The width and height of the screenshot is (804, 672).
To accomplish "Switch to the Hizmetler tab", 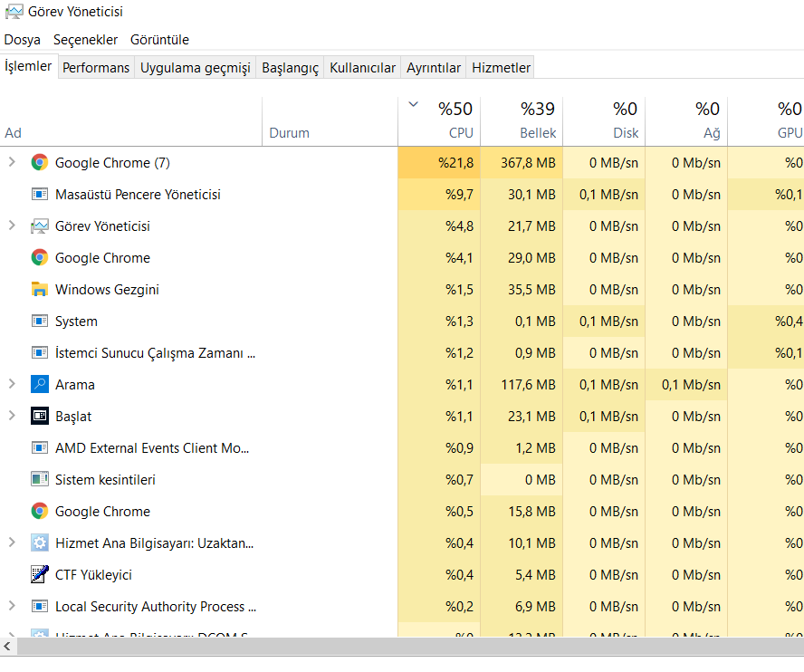I will [501, 68].
